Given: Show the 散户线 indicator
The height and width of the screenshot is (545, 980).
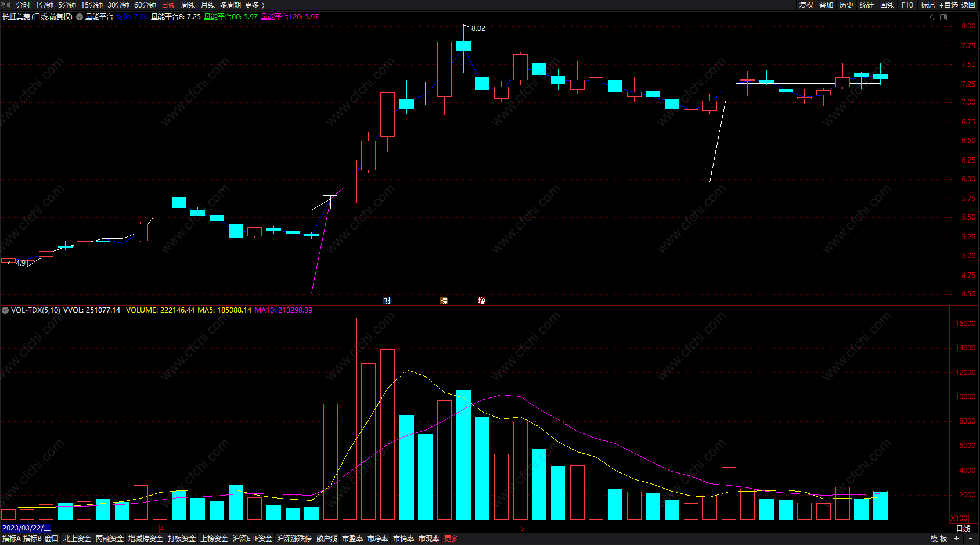Looking at the screenshot, I should 327,539.
